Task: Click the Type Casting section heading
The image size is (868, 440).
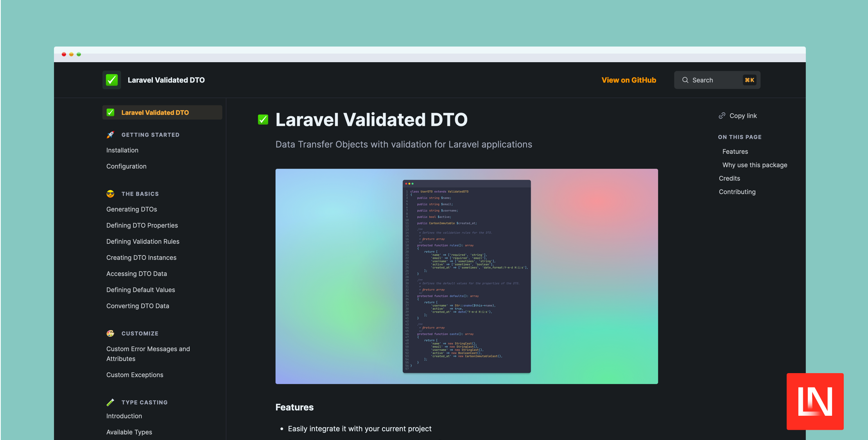Action: coord(144,402)
